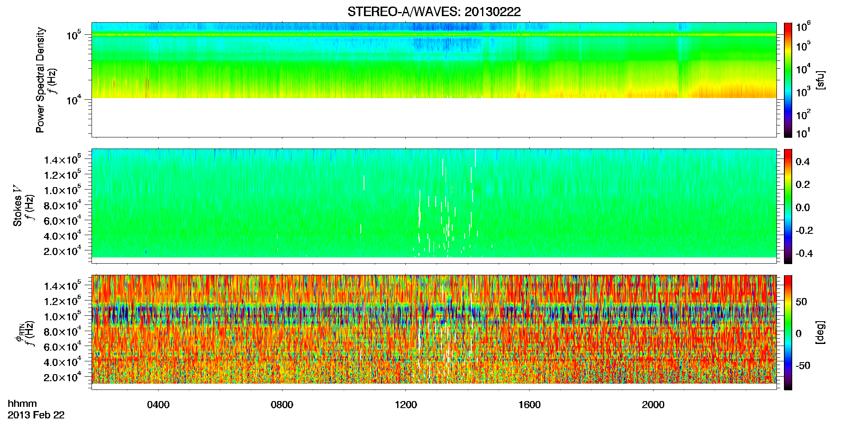This screenshot has width=868, height=447.
Task: Click the STEREO-A/WAVES: 20130222 plot title
Action: click(434, 12)
